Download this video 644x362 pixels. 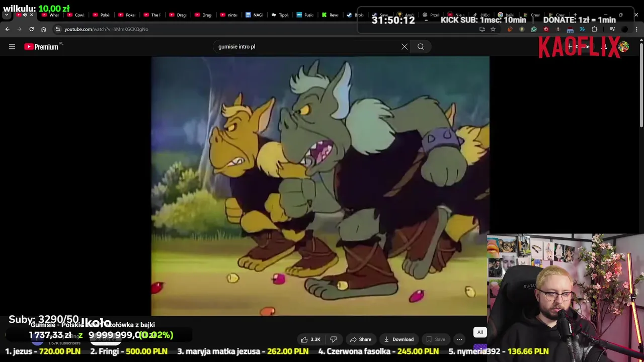(x=398, y=339)
